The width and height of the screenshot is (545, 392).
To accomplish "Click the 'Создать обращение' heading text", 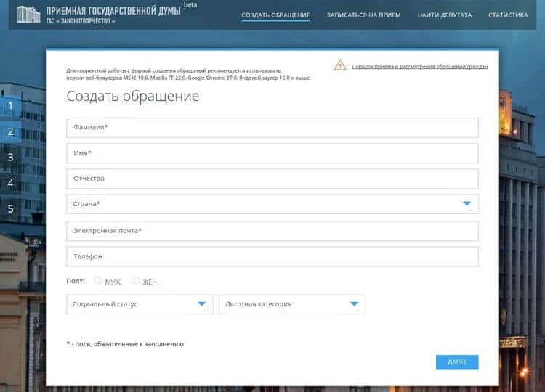I will (x=133, y=96).
